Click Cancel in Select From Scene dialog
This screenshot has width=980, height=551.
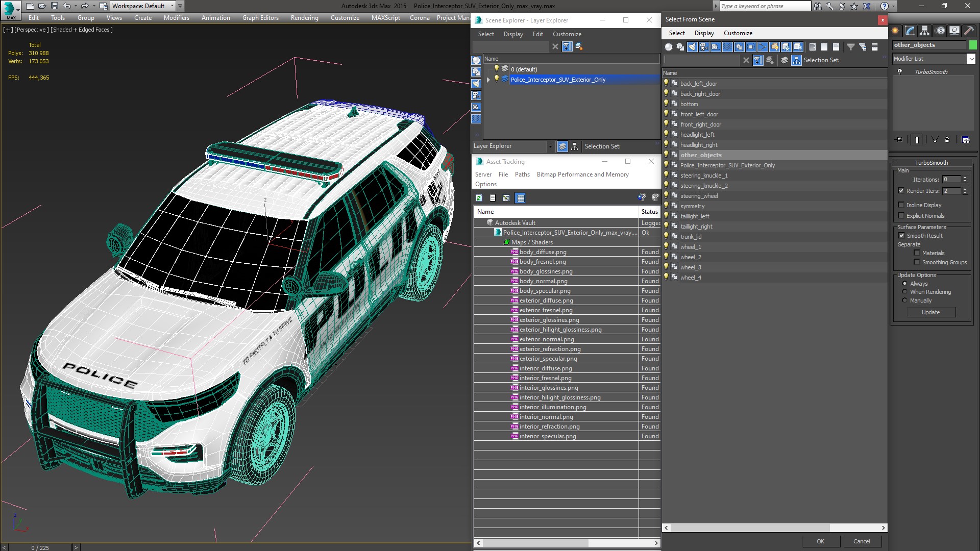[x=862, y=541]
